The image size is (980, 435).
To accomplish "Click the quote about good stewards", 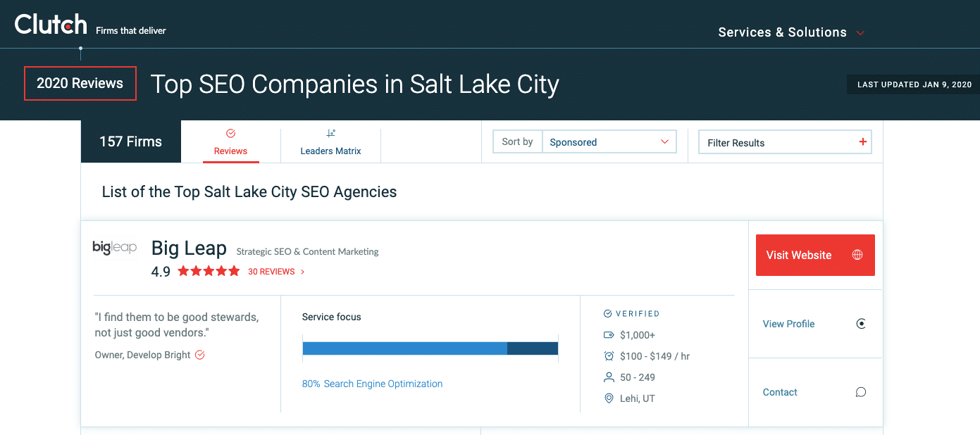I will point(177,324).
